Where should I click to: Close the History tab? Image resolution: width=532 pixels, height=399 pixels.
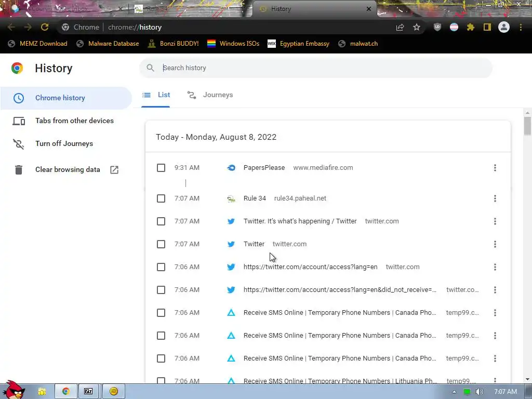369,9
